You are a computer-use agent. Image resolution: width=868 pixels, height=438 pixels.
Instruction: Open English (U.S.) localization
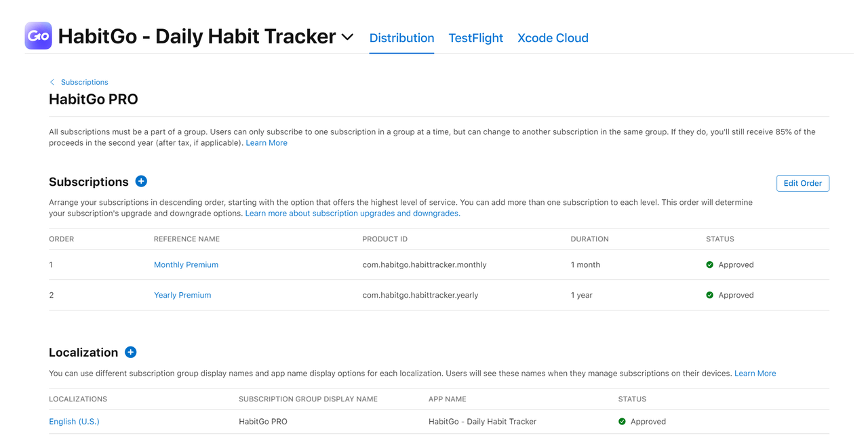(x=74, y=421)
